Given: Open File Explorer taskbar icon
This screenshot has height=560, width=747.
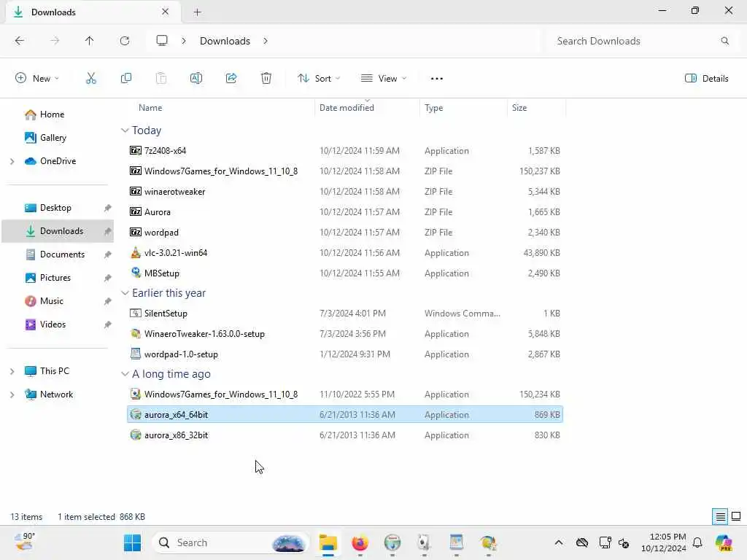Looking at the screenshot, I should click(328, 542).
